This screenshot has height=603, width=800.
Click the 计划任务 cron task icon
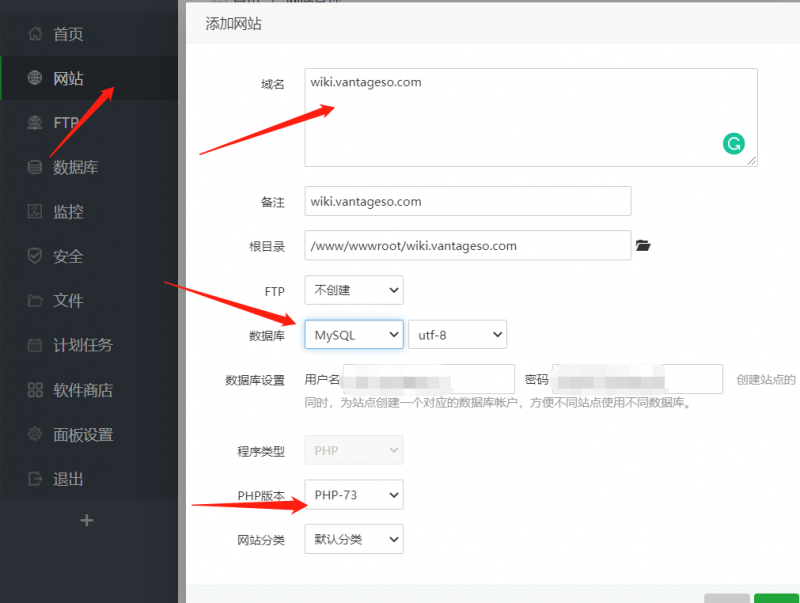35,345
